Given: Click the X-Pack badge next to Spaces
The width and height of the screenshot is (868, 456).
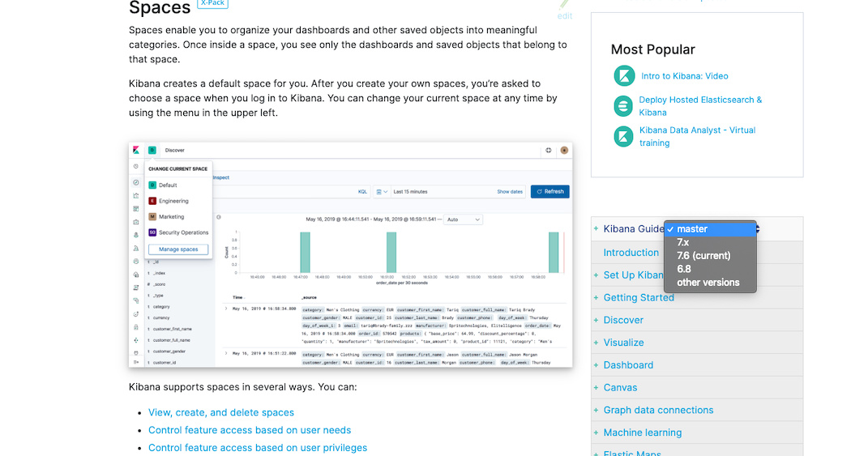Looking at the screenshot, I should [x=212, y=3].
